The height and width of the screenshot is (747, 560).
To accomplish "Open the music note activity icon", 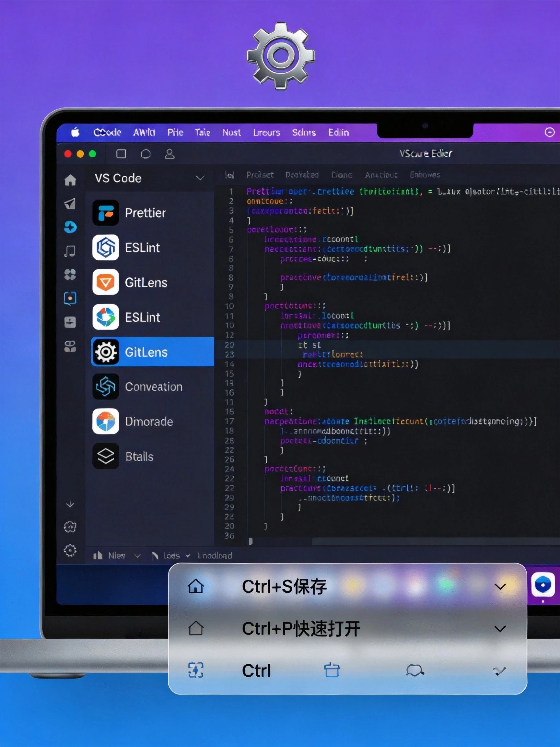I will 70,251.
